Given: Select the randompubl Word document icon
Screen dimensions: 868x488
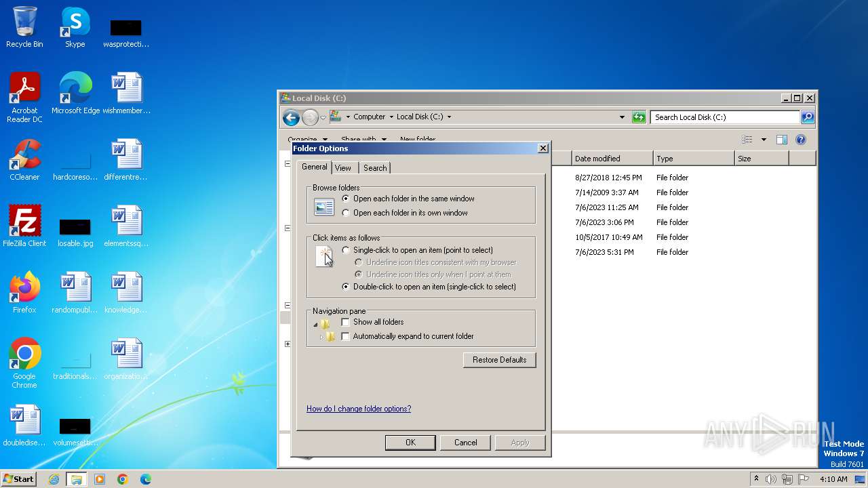Looking at the screenshot, I should click(75, 293).
